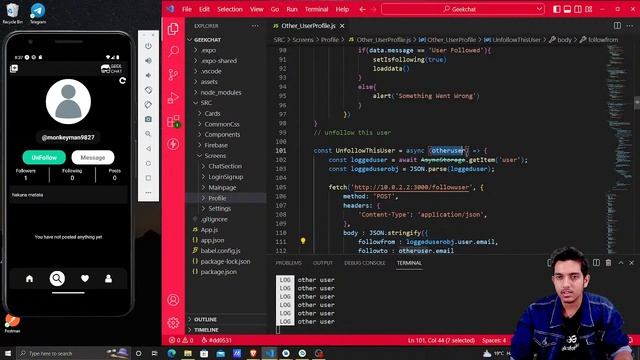This screenshot has height=360, width=640.
Task: Click the Windows Start button
Action: (8, 353)
